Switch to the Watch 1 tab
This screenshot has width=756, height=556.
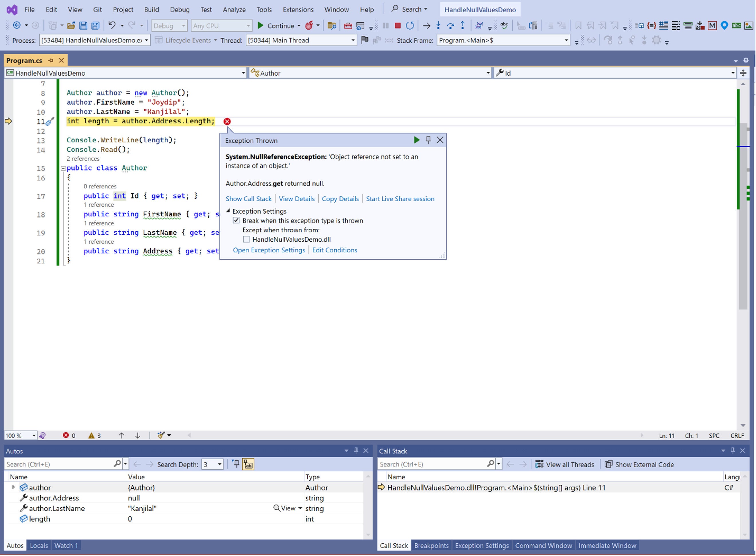click(x=66, y=545)
